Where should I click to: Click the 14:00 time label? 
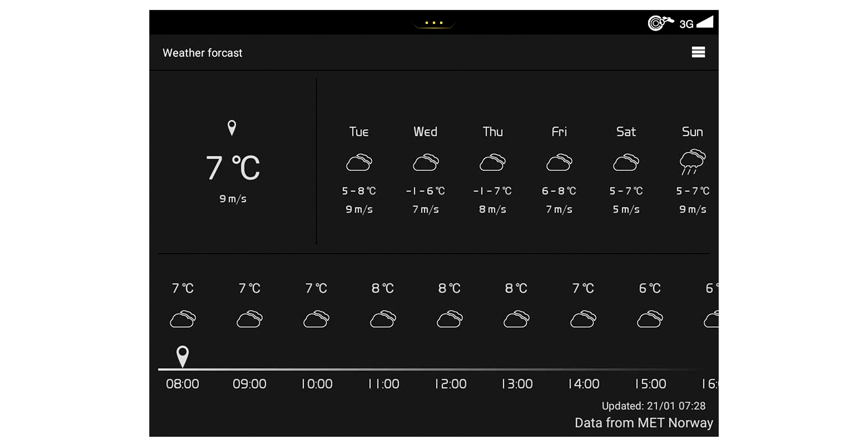point(584,384)
